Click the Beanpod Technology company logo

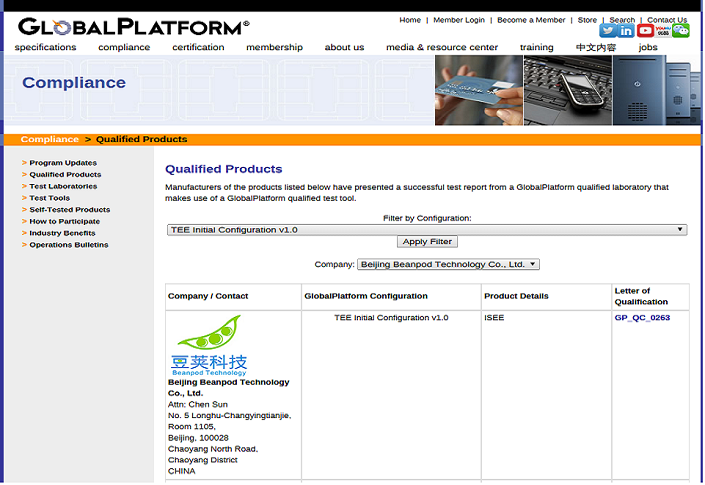[x=209, y=345]
